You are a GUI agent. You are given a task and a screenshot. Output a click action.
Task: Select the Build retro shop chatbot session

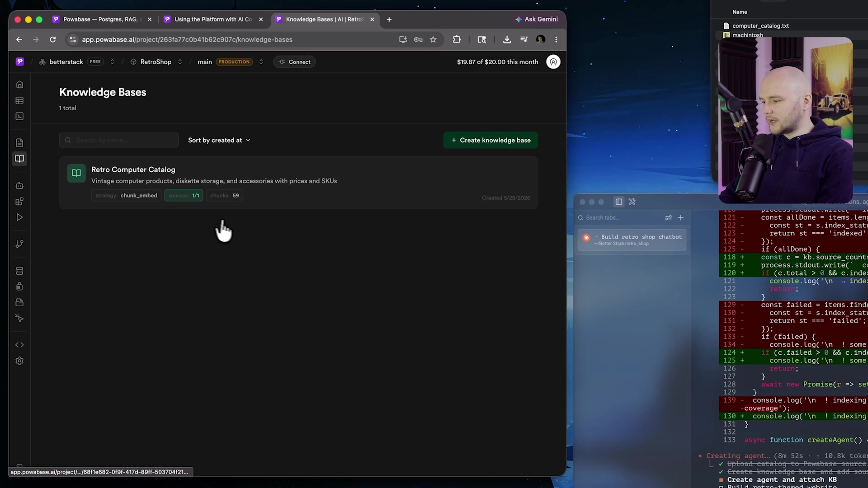(632, 239)
